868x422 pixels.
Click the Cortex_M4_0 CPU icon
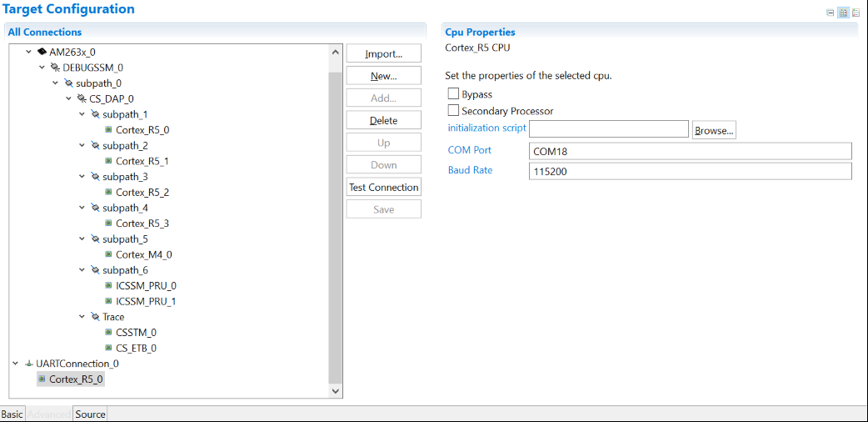click(108, 254)
